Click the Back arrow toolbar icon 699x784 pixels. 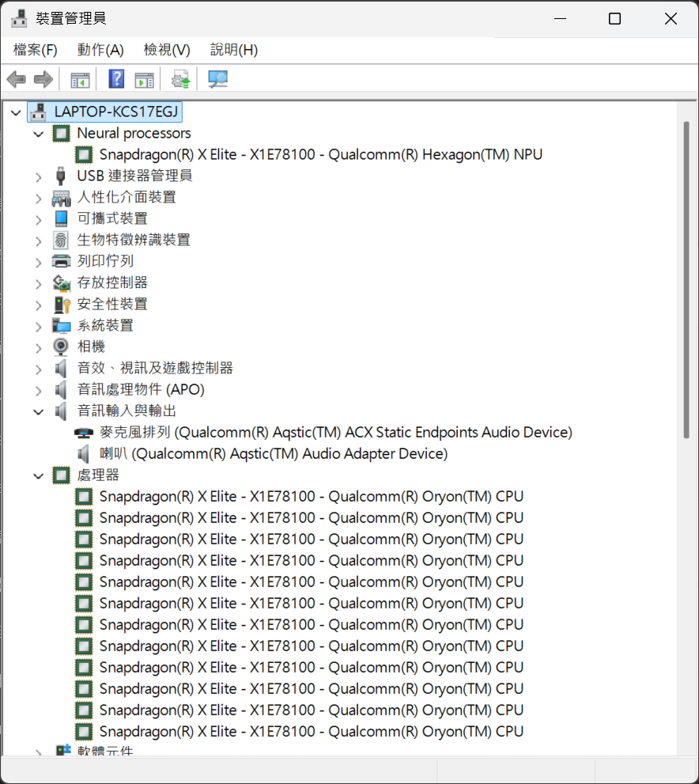coord(17,79)
